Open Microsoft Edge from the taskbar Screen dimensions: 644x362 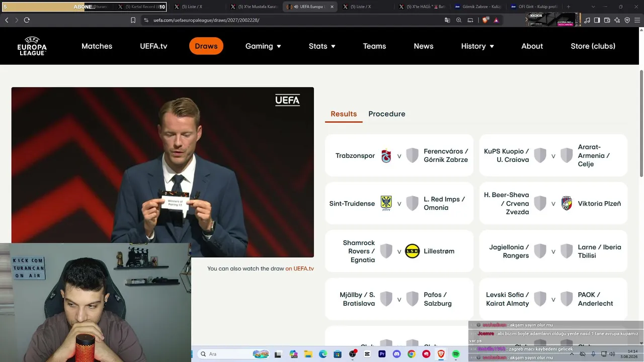coord(323,354)
